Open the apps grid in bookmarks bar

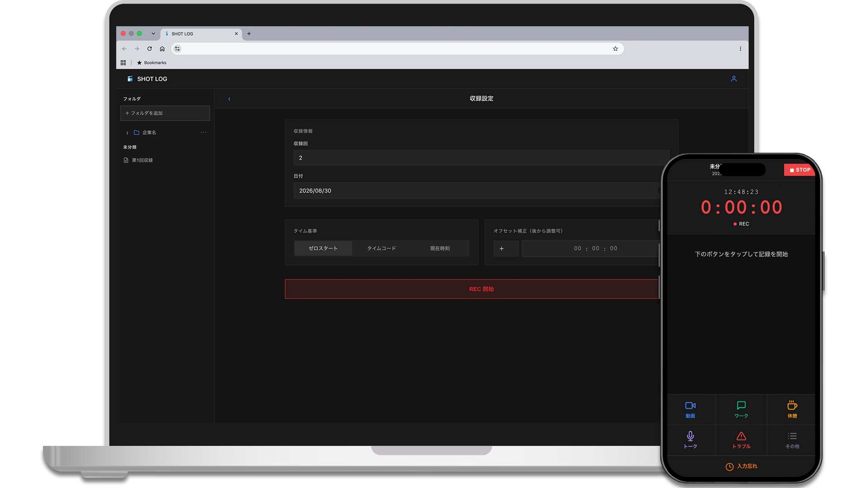coord(123,63)
